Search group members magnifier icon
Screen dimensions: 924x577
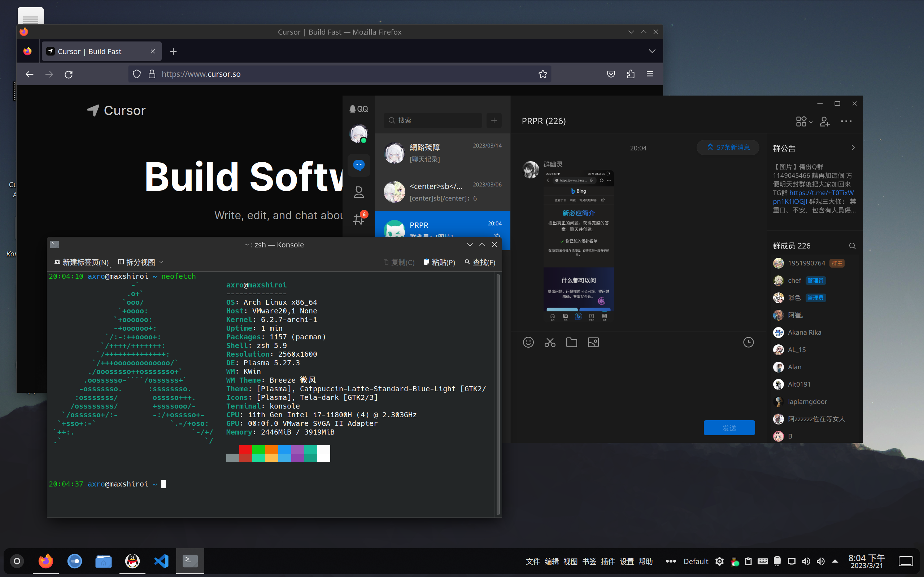click(852, 246)
